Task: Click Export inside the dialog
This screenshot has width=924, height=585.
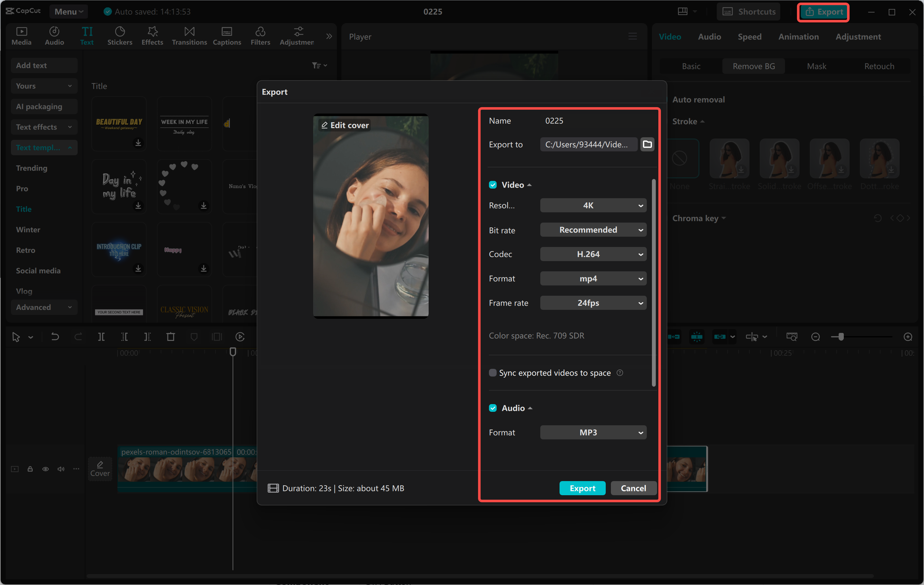Action: coord(582,488)
